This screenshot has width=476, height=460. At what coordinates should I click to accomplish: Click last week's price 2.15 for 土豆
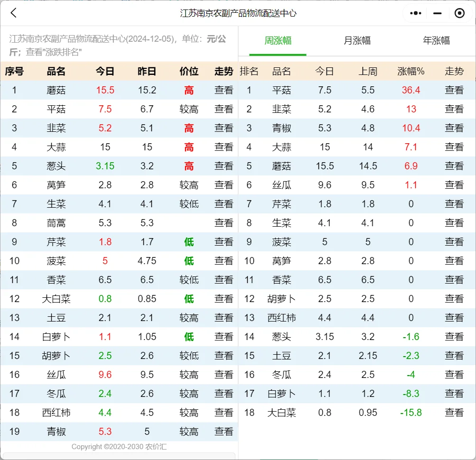coord(368,356)
